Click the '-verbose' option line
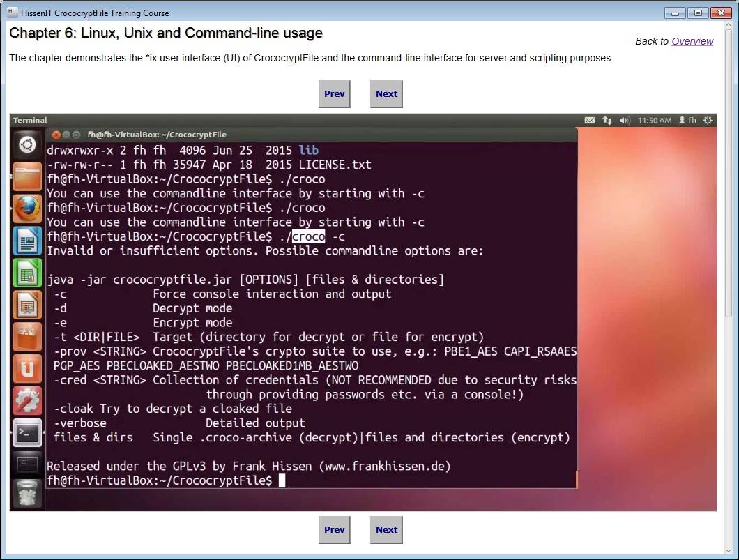The height and width of the screenshot is (560, 739). coord(179,423)
